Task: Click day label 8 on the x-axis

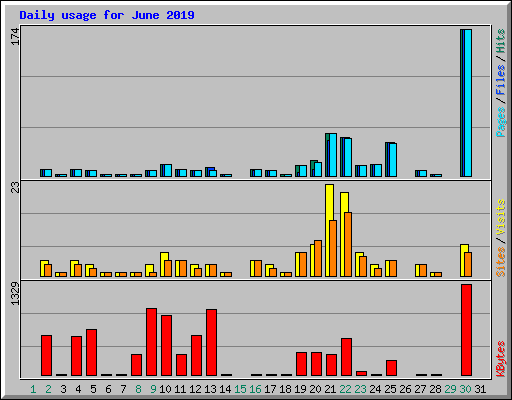Action: (138, 389)
